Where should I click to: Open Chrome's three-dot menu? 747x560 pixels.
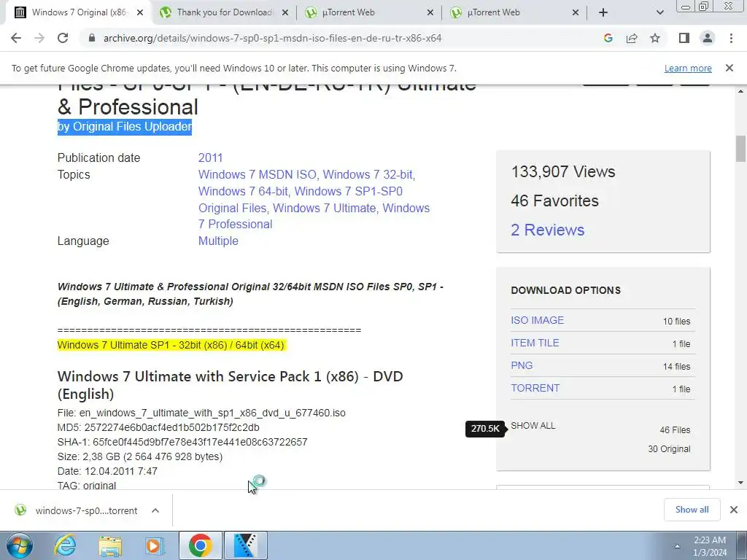(x=731, y=38)
